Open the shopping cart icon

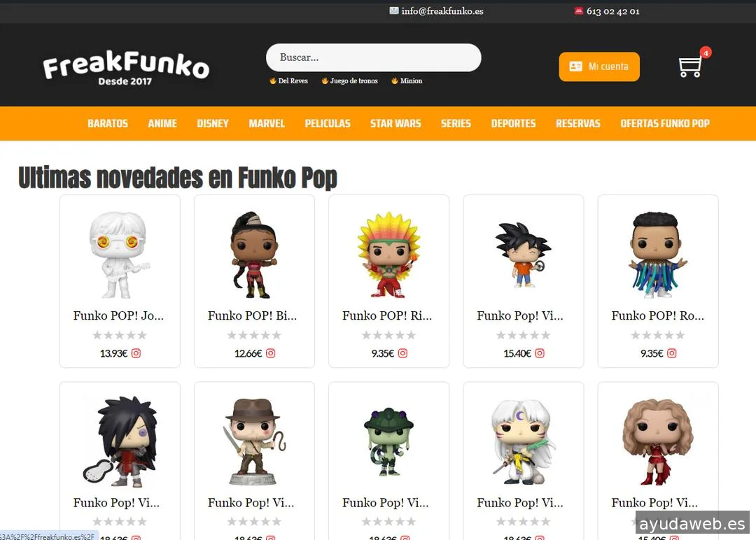click(690, 66)
